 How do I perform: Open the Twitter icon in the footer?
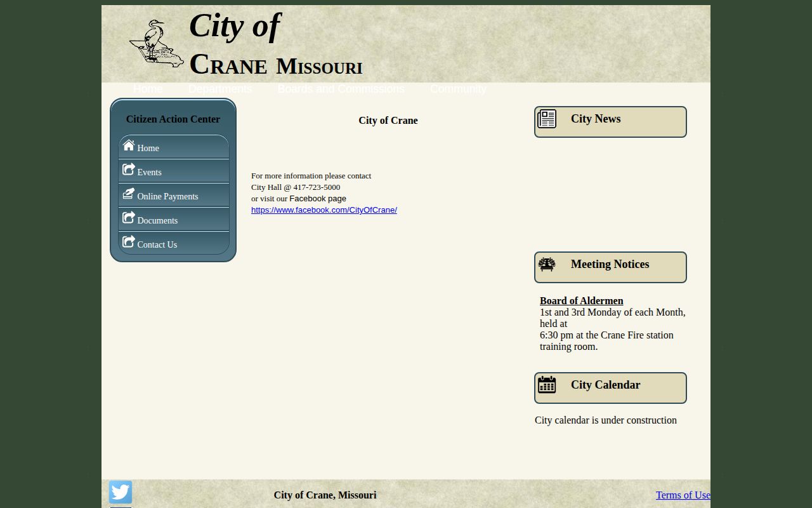[121, 492]
